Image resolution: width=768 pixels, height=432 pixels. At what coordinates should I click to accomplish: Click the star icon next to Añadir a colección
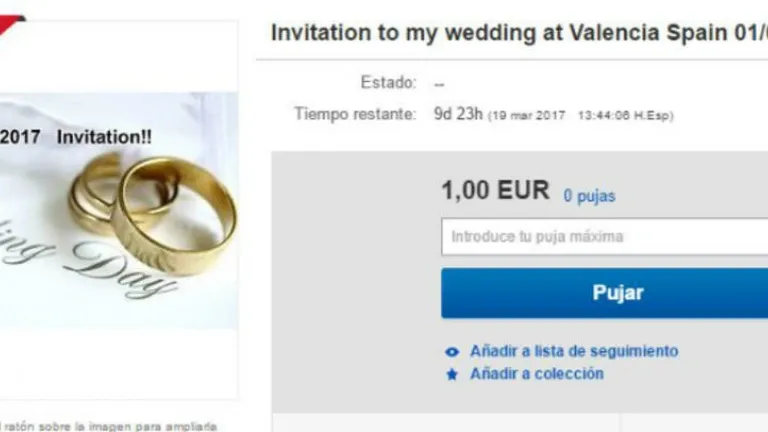point(452,375)
